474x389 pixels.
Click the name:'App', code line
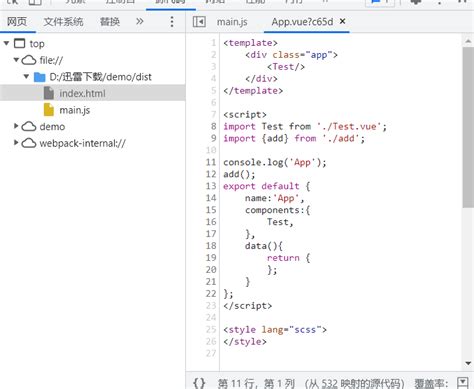click(x=275, y=198)
